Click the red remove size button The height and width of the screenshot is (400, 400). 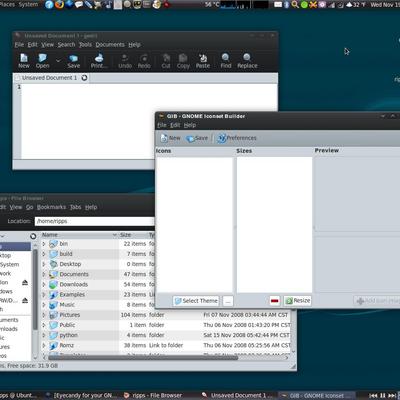275,301
